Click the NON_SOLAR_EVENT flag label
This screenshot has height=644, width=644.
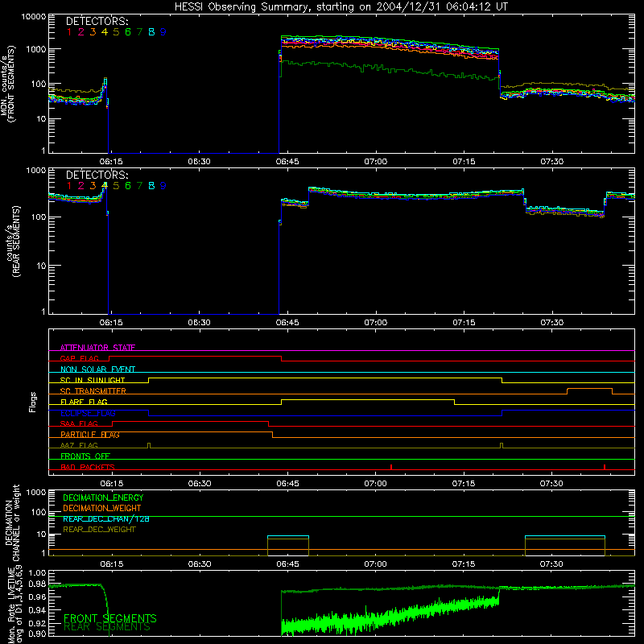point(97,369)
